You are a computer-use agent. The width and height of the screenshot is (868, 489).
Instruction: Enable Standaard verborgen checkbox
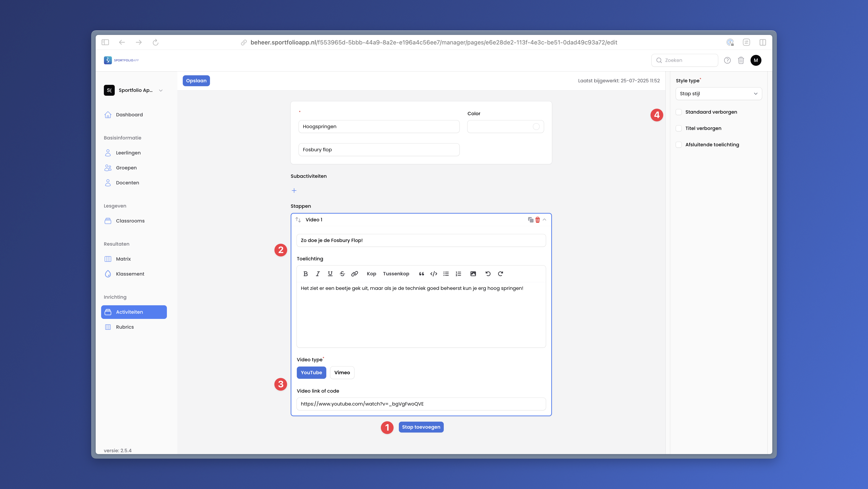[679, 112]
